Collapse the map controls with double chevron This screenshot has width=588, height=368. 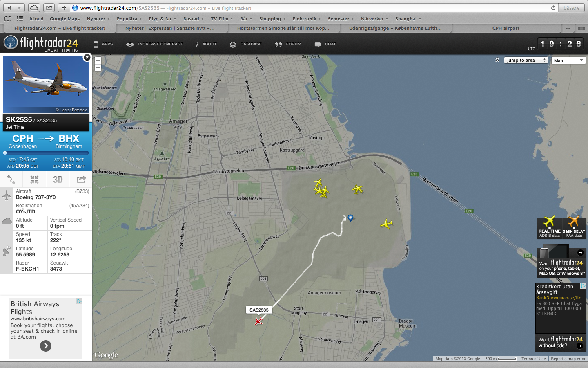[x=497, y=60]
